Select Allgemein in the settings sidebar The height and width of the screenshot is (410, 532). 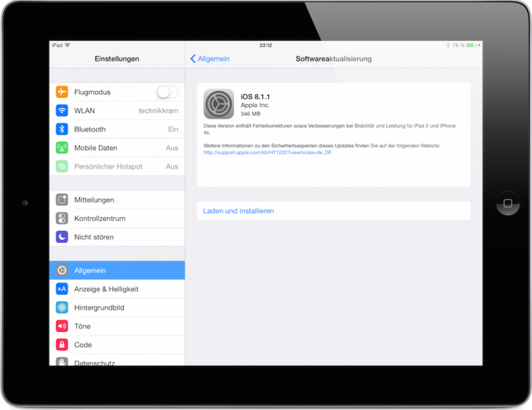coord(117,270)
